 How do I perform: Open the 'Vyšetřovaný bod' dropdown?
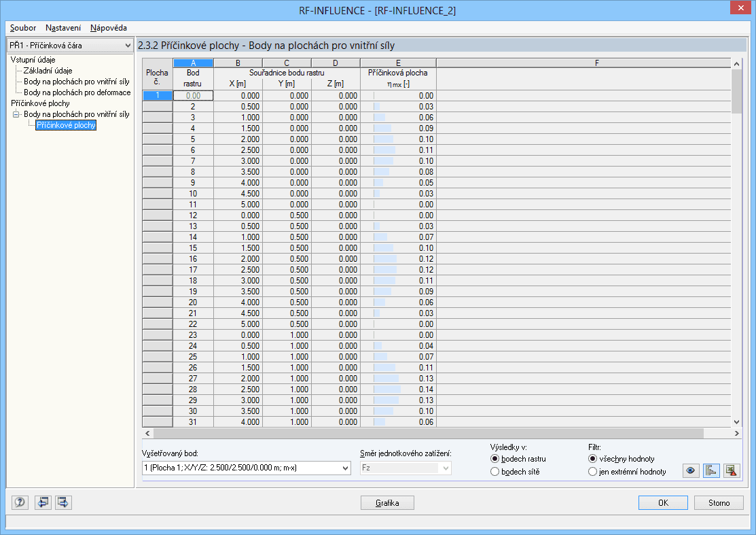pyautogui.click(x=247, y=468)
